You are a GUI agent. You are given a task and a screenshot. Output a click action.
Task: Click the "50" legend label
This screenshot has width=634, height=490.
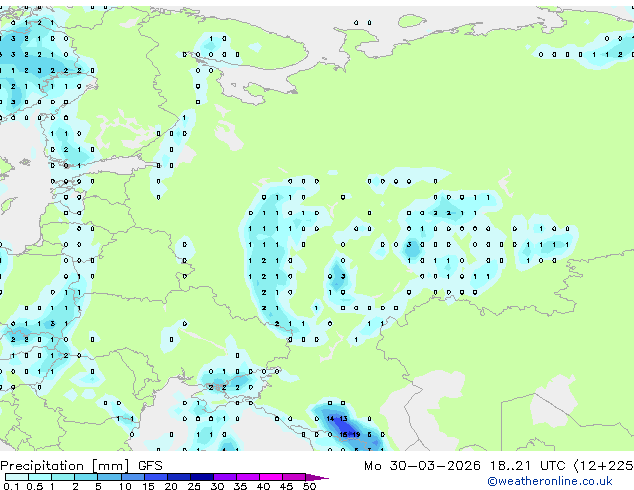coord(309,486)
